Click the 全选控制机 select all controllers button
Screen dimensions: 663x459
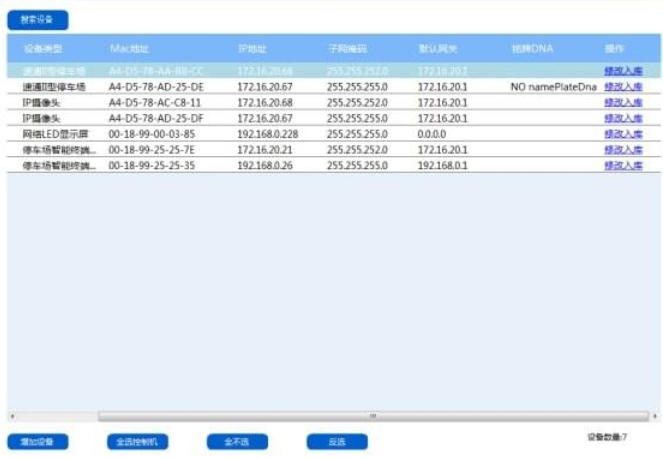coord(137,442)
